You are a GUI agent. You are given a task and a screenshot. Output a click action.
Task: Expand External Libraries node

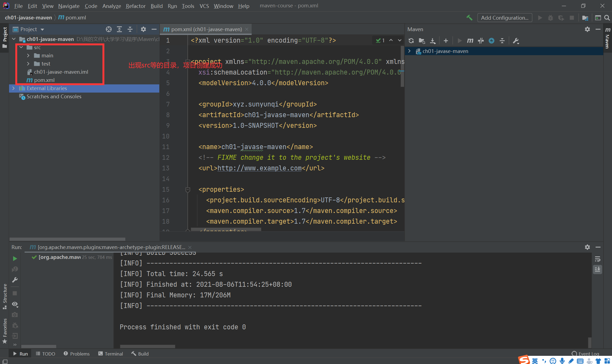click(13, 88)
